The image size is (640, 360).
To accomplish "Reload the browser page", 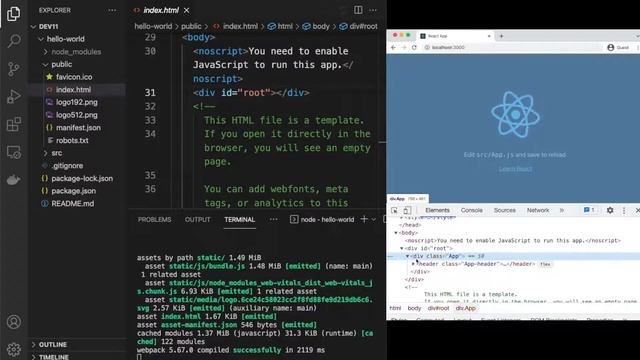I will pos(414,47).
